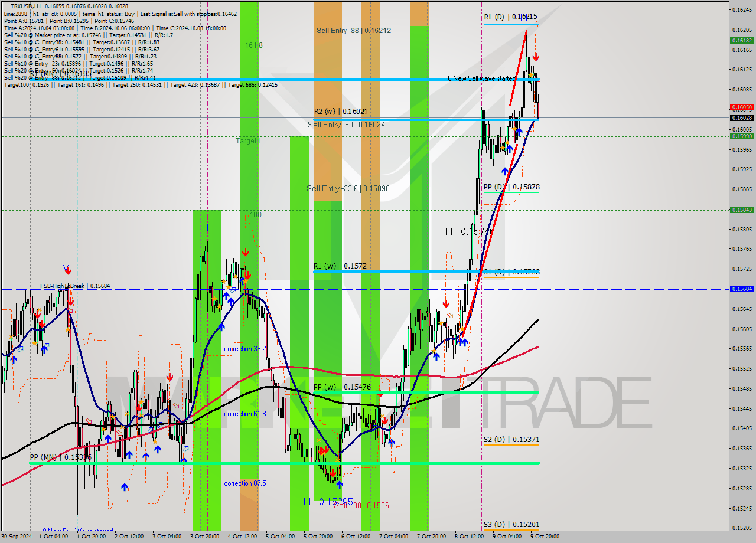
Task: Click the 'Target1' label on the chart
Action: tap(247, 141)
